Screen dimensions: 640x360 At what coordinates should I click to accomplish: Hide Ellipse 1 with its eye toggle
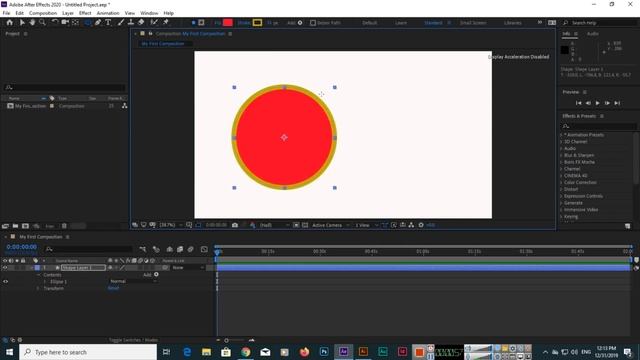[5, 281]
